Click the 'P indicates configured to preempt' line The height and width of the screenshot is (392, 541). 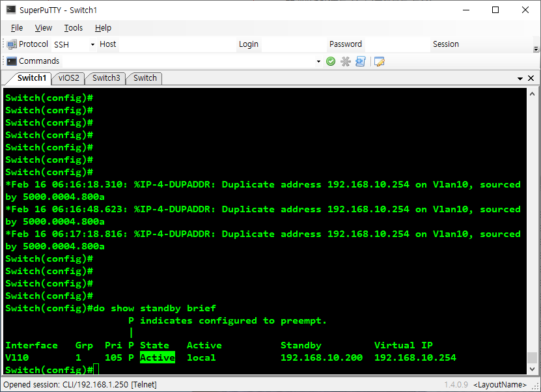[x=227, y=320]
